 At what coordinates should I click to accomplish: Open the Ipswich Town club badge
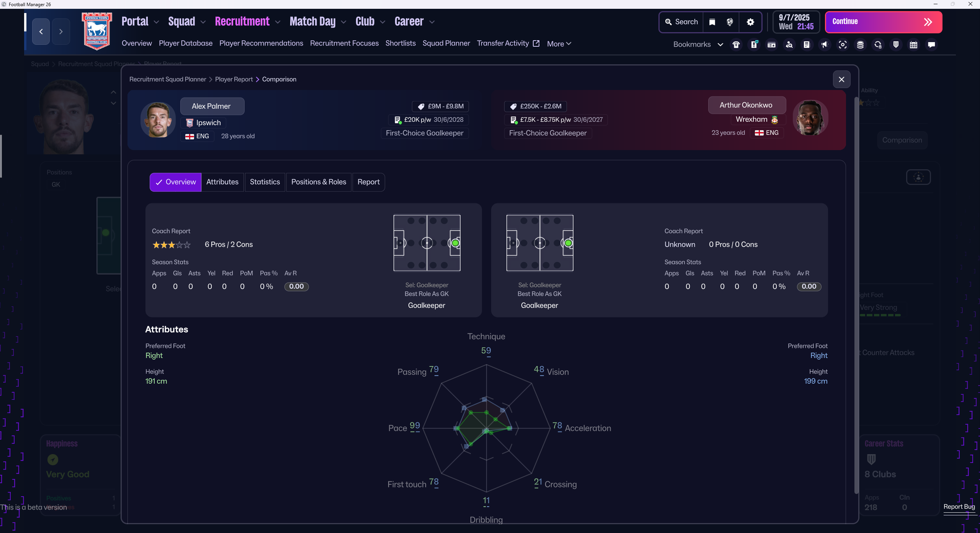[x=97, y=31]
